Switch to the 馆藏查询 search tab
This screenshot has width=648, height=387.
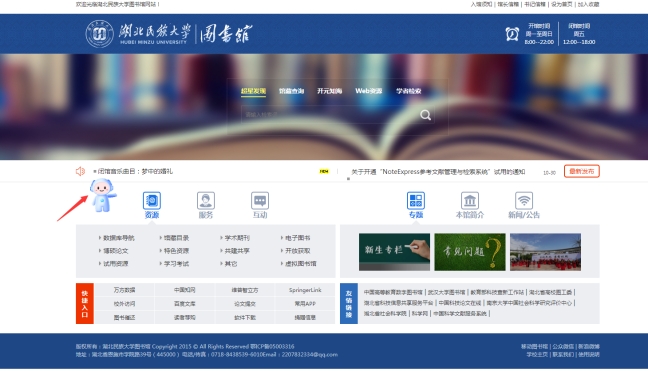click(291, 91)
